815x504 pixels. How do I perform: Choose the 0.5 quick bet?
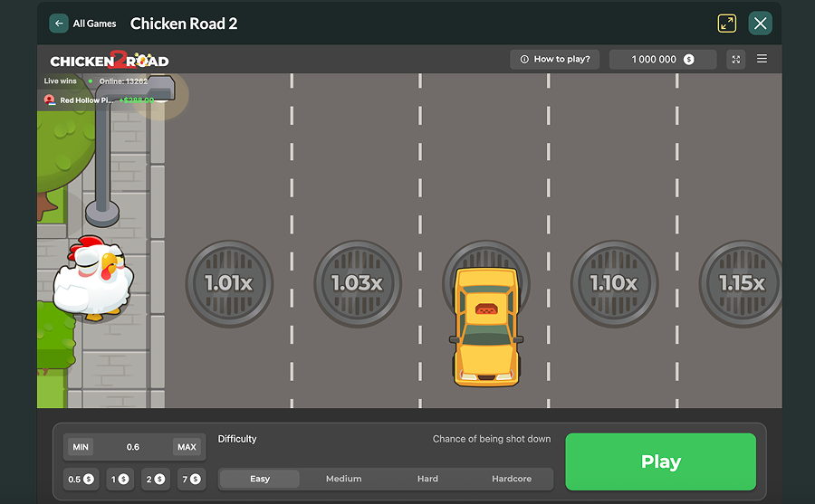coord(81,479)
